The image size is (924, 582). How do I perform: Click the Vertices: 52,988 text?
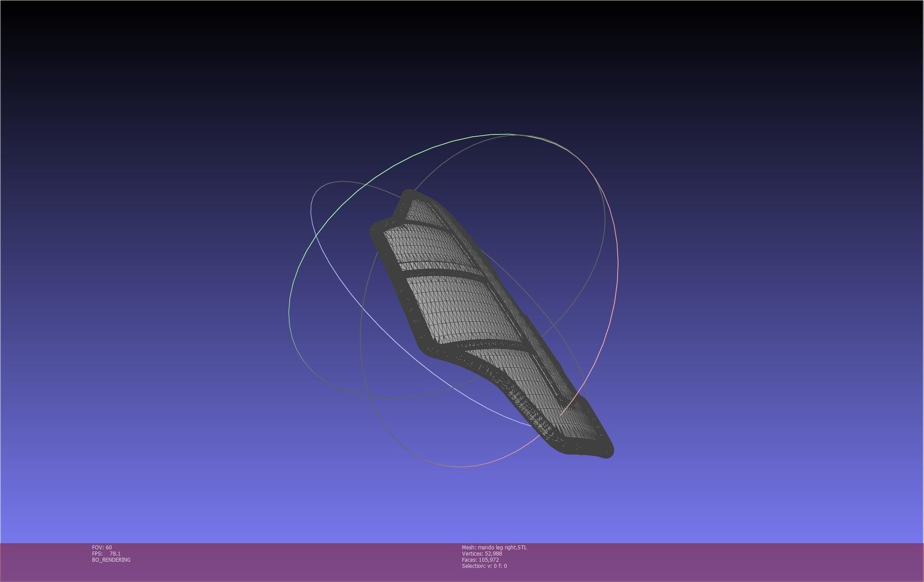(x=482, y=553)
